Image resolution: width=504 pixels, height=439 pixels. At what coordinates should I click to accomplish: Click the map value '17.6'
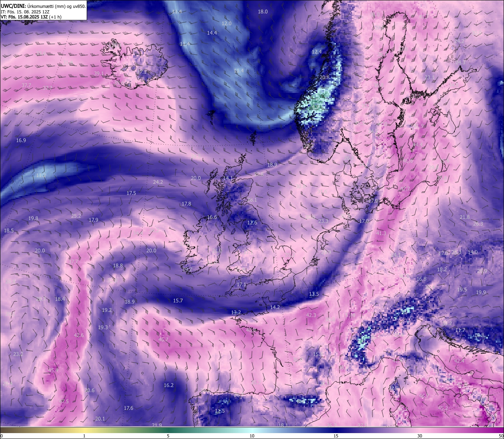(128, 408)
